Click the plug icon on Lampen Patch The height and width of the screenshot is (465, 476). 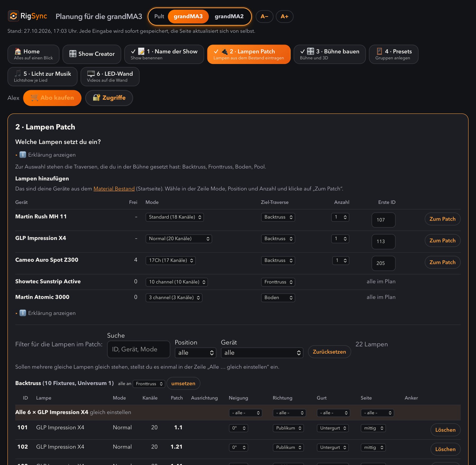tap(225, 51)
